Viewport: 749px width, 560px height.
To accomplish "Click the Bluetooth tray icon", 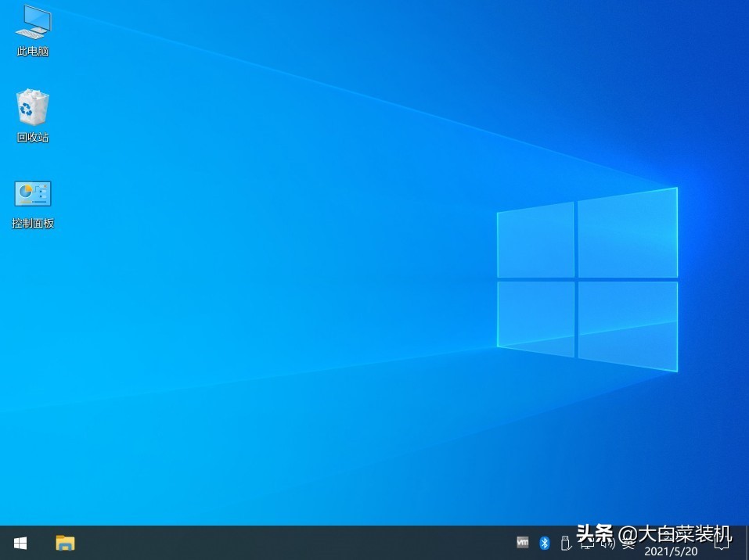I will coord(545,542).
